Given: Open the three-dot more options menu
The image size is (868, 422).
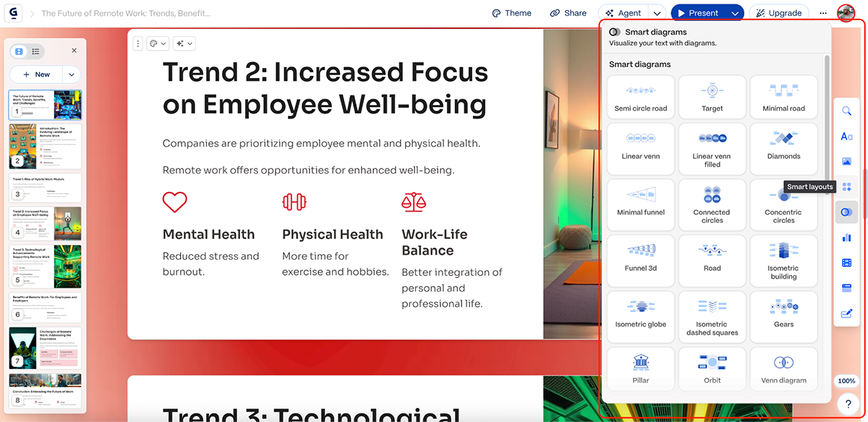Looking at the screenshot, I should pyautogui.click(x=823, y=13).
